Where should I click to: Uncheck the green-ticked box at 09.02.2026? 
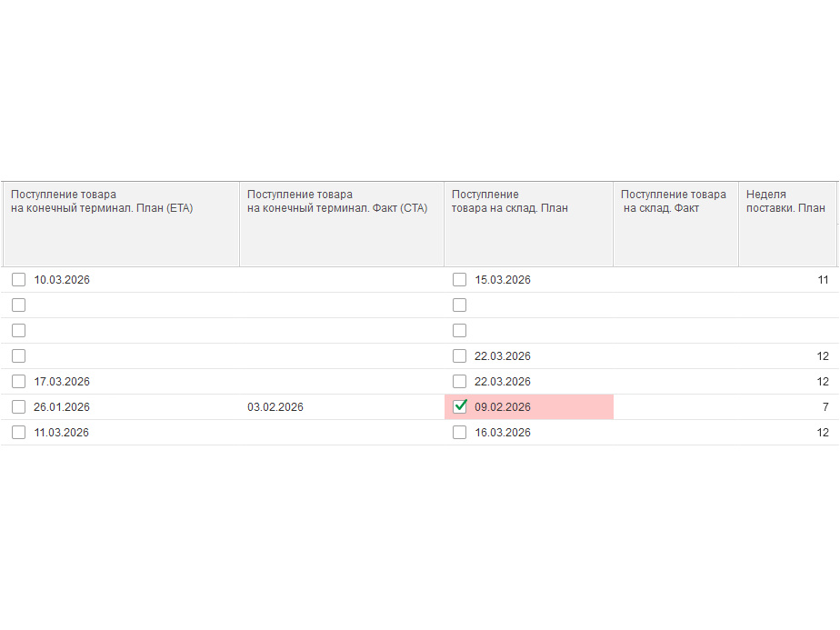[460, 406]
